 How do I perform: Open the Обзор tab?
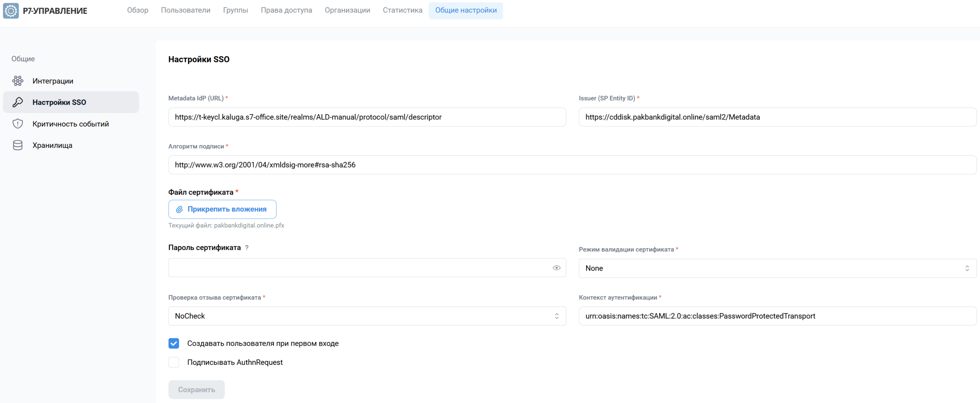coord(138,10)
